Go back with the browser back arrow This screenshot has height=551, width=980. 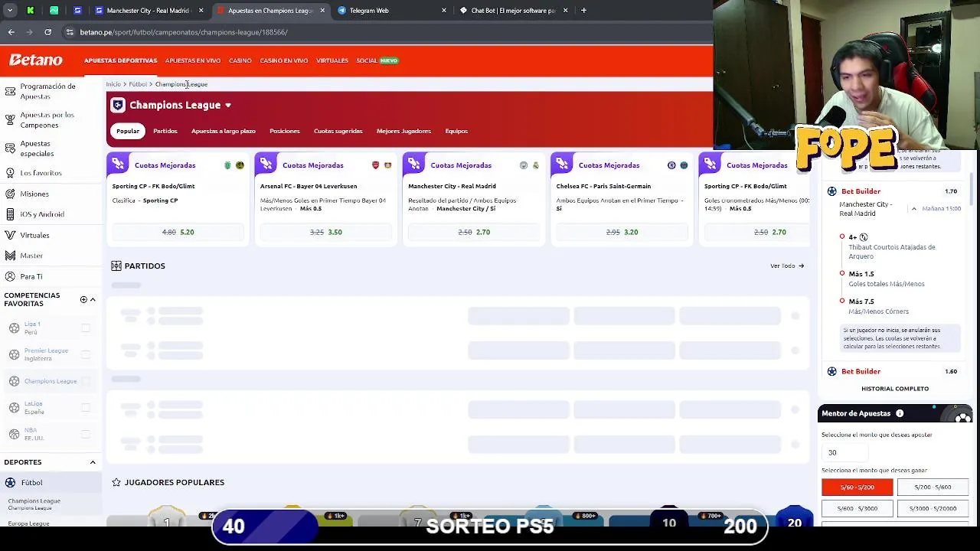[11, 32]
